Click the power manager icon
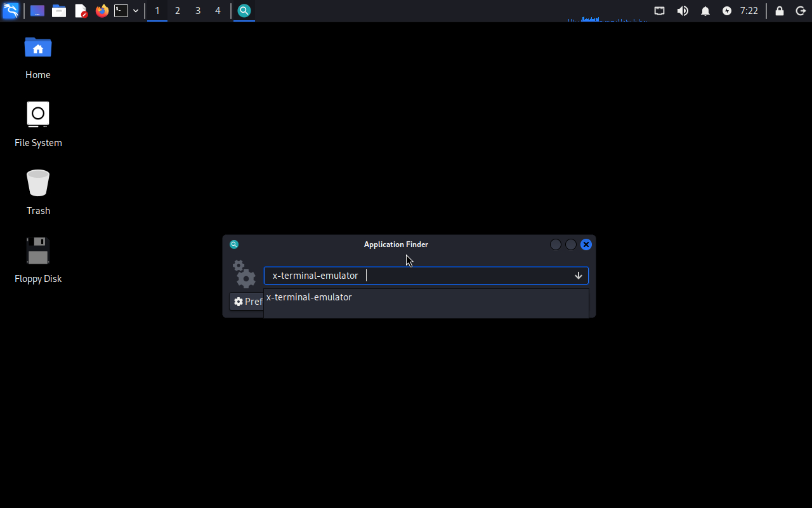 727,11
